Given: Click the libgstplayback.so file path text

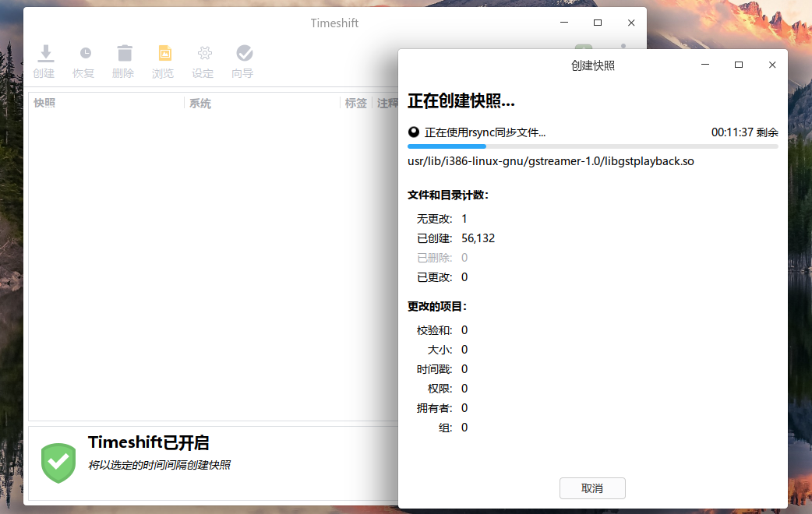Looking at the screenshot, I should pos(550,161).
